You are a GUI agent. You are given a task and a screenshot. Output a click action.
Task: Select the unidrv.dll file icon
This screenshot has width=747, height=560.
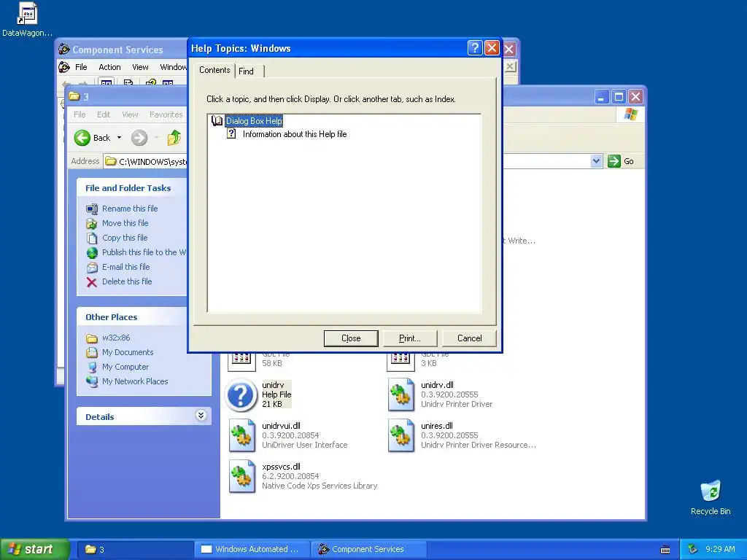click(x=400, y=394)
